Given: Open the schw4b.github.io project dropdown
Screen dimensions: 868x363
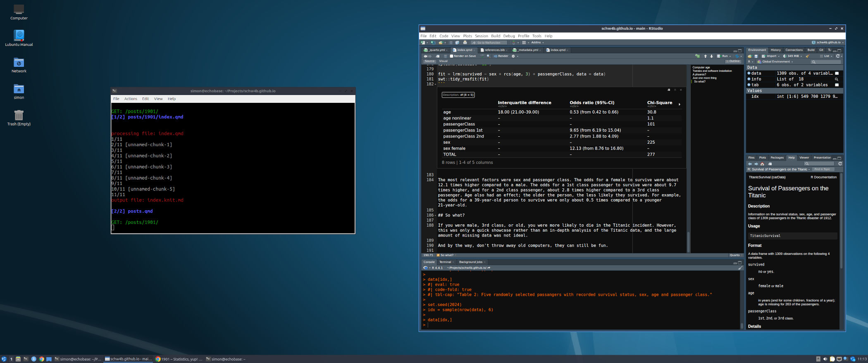Looking at the screenshot, I should (828, 43).
